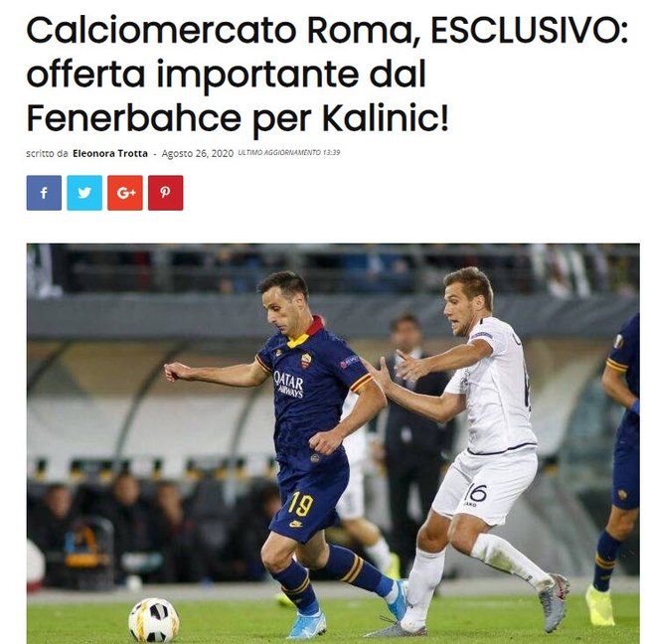The height and width of the screenshot is (644, 646).
Task: Click the word Fenerbahce in headline
Action: click(x=133, y=117)
